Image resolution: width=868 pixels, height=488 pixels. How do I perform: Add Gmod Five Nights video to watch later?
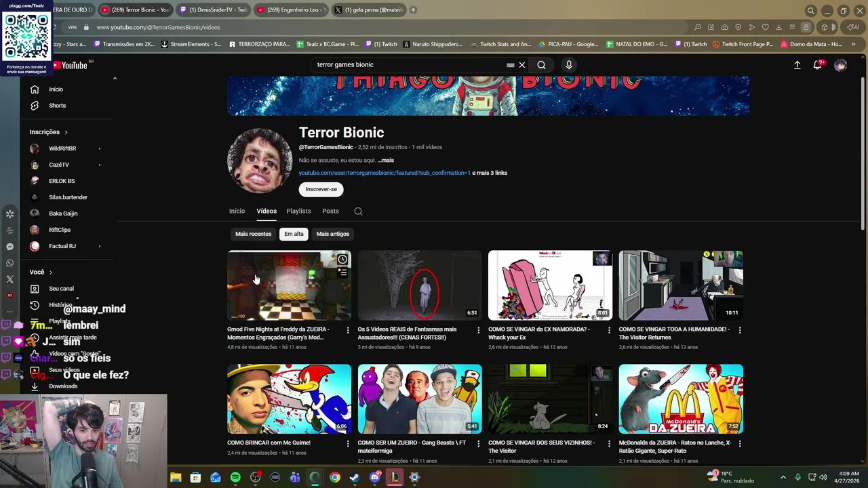[342, 260]
